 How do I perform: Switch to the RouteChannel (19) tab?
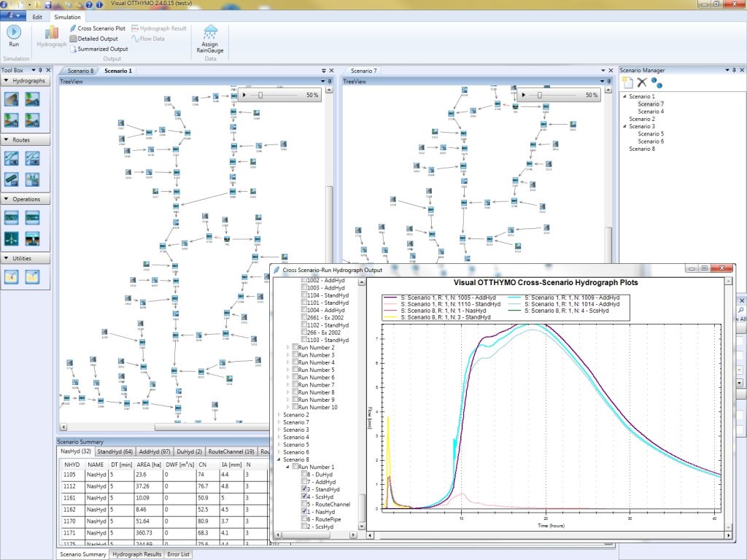tap(231, 451)
